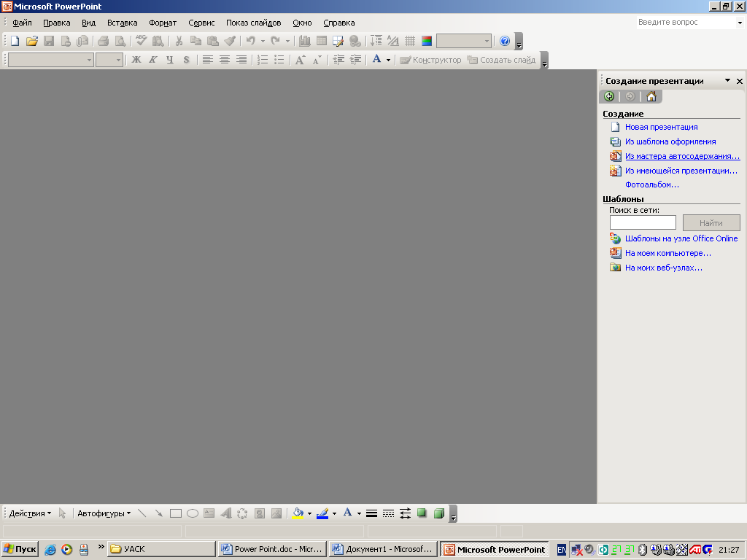This screenshot has width=747, height=560.
Task: Run the spelling check ABC icon
Action: 141,41
